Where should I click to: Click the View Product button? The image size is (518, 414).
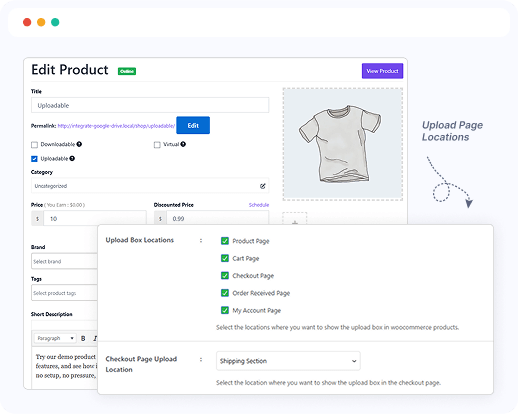(382, 71)
